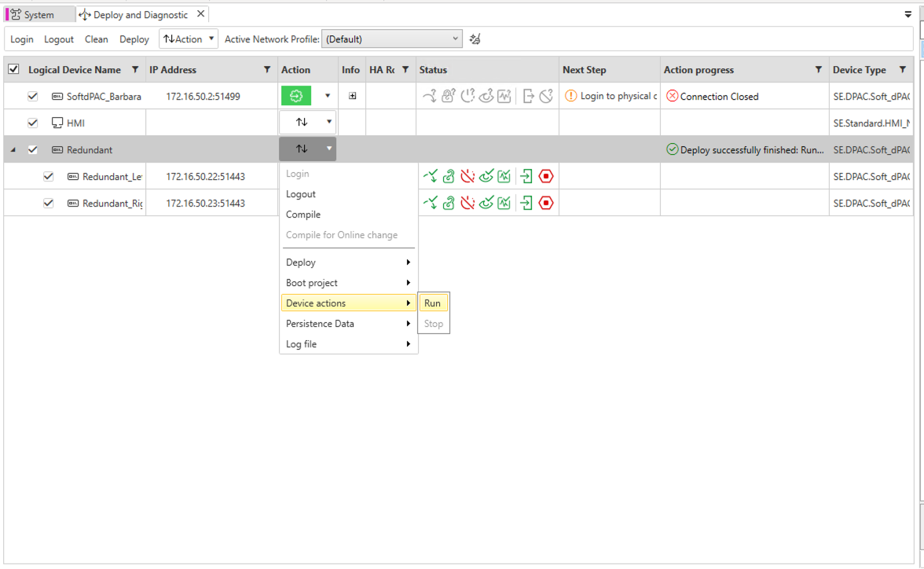Uncheck the Redundant_Right checkbox
924x569 pixels.
pyautogui.click(x=49, y=203)
